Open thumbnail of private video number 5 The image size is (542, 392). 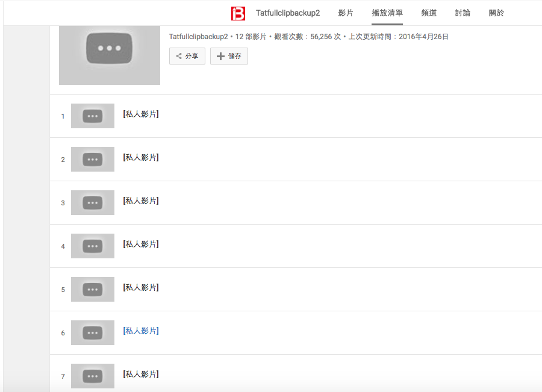[x=93, y=289]
